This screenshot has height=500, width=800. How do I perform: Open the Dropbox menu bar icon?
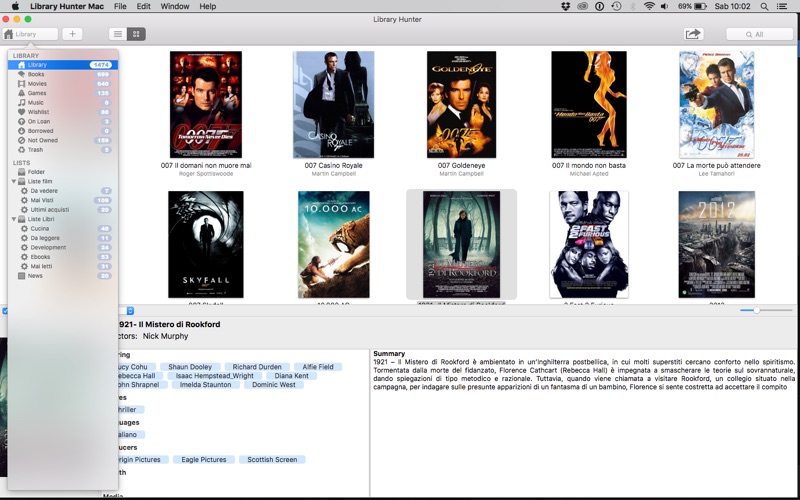[565, 6]
